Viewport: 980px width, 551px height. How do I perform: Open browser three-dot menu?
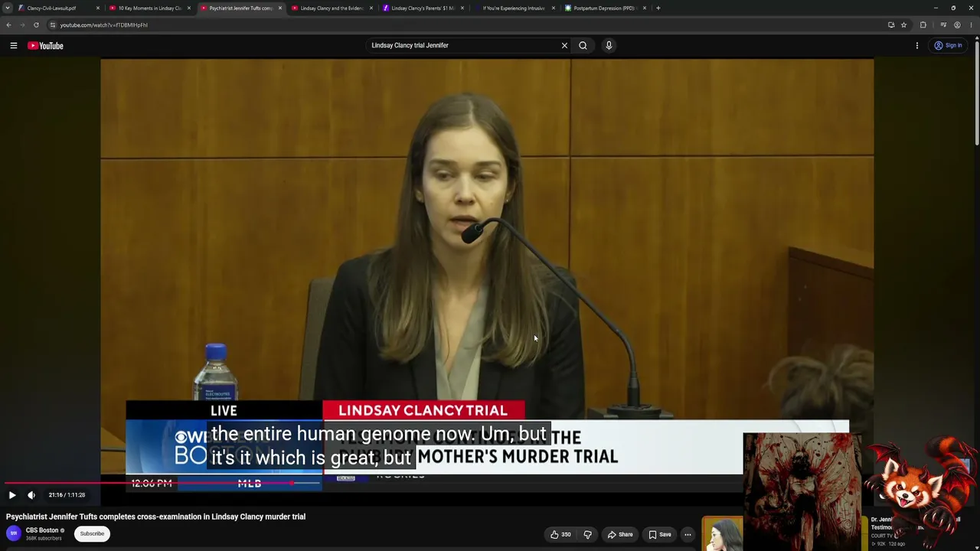971,25
